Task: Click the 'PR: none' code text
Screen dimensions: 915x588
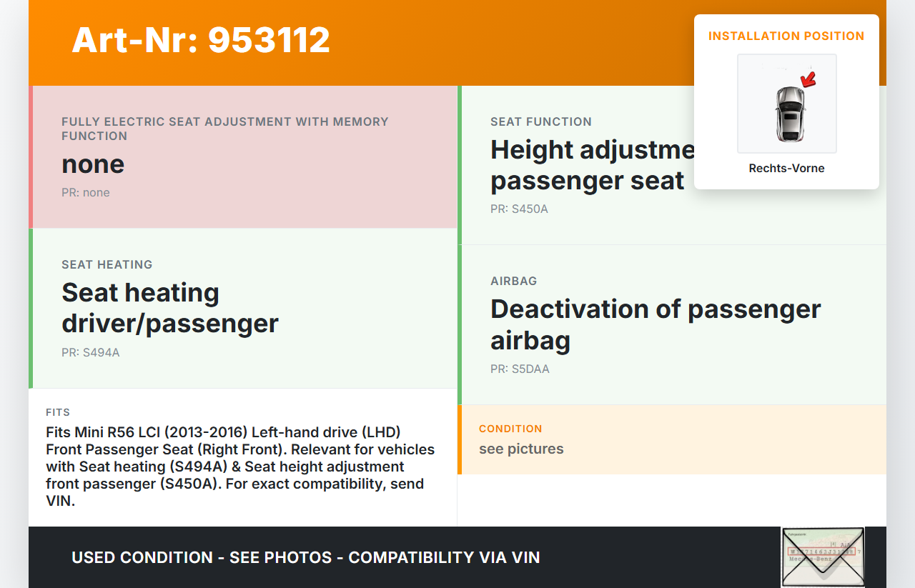Action: [x=86, y=192]
